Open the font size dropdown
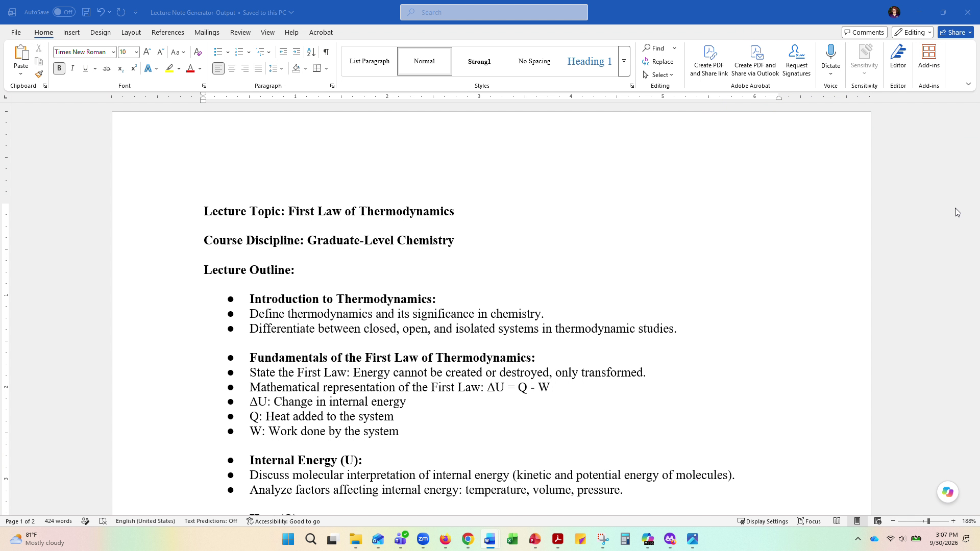Screen dimensions: 980x551 [136, 52]
